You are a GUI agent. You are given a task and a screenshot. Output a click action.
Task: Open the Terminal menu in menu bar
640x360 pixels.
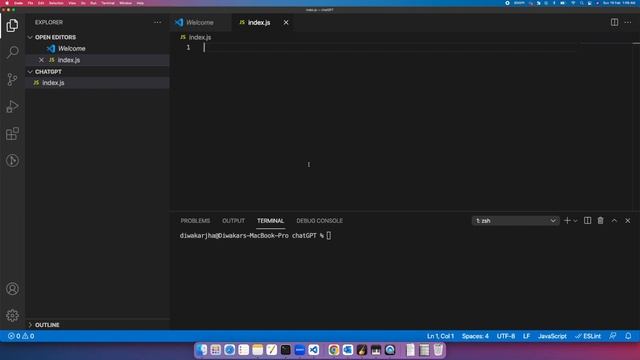[x=108, y=3]
